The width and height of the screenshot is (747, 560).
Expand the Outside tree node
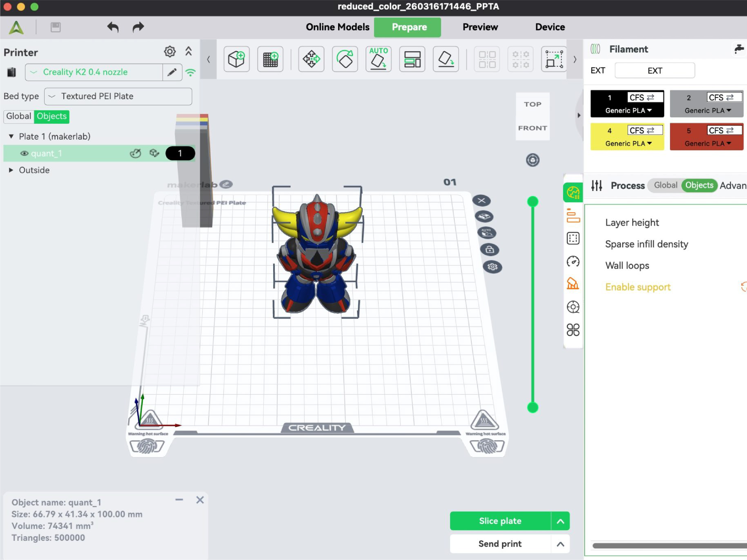point(11,170)
